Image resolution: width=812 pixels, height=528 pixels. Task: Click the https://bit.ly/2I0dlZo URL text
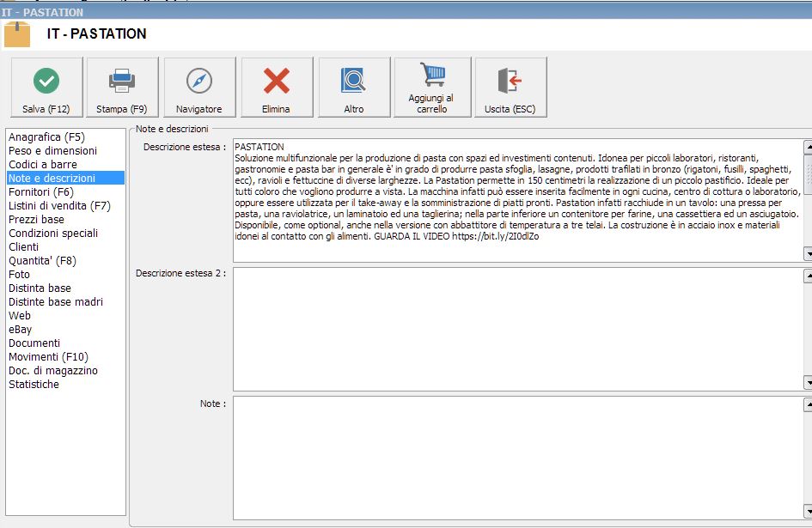(495, 236)
